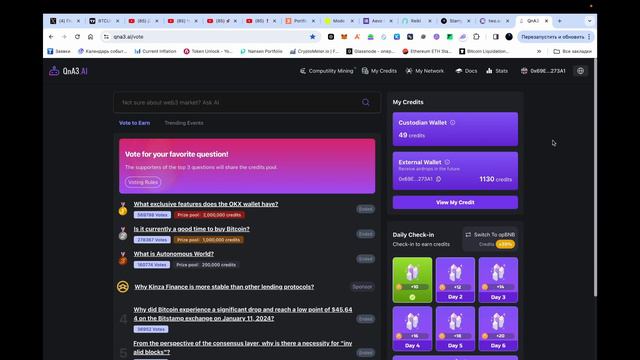Click the External Wallet info icon
The height and width of the screenshot is (360, 640).
click(x=447, y=162)
